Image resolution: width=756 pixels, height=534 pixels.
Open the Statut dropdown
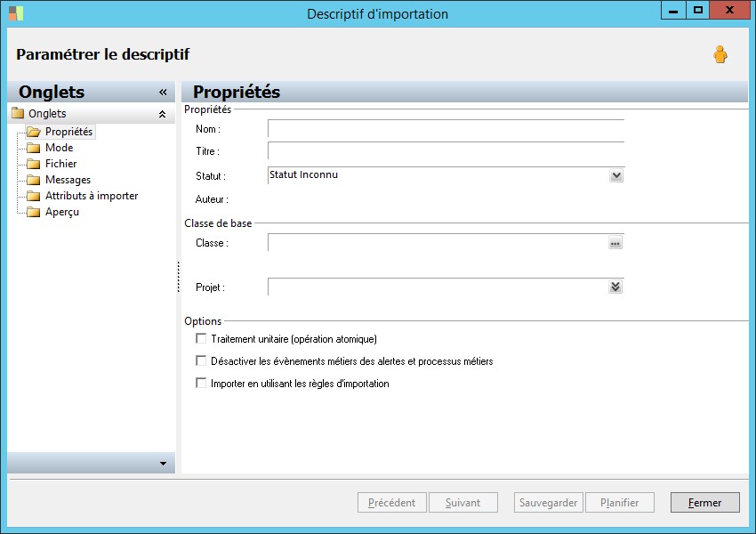coord(616,176)
